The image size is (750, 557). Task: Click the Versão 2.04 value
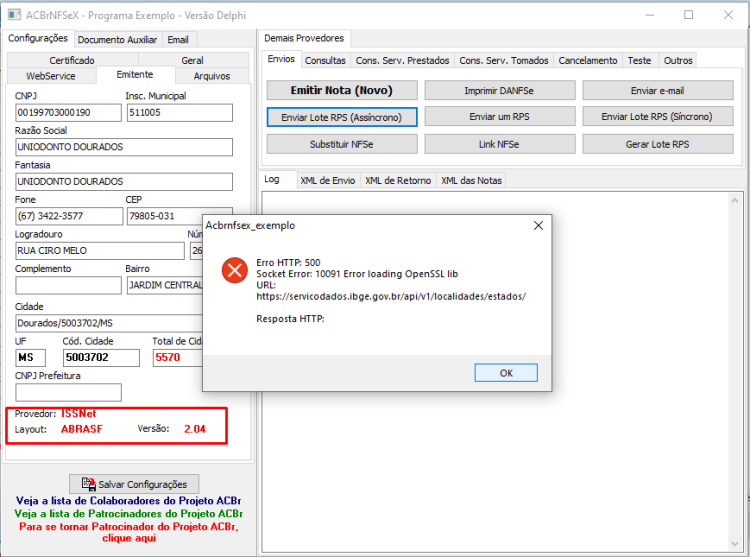click(195, 429)
